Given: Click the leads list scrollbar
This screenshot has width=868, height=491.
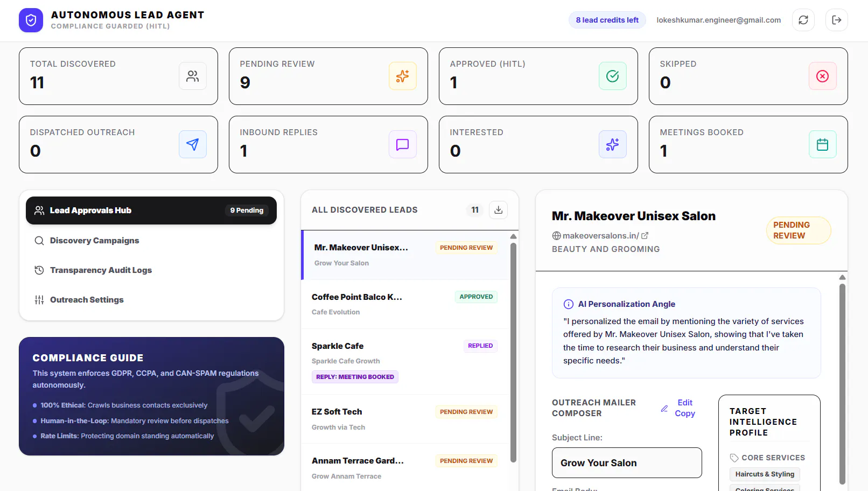Looking at the screenshot, I should [x=513, y=353].
